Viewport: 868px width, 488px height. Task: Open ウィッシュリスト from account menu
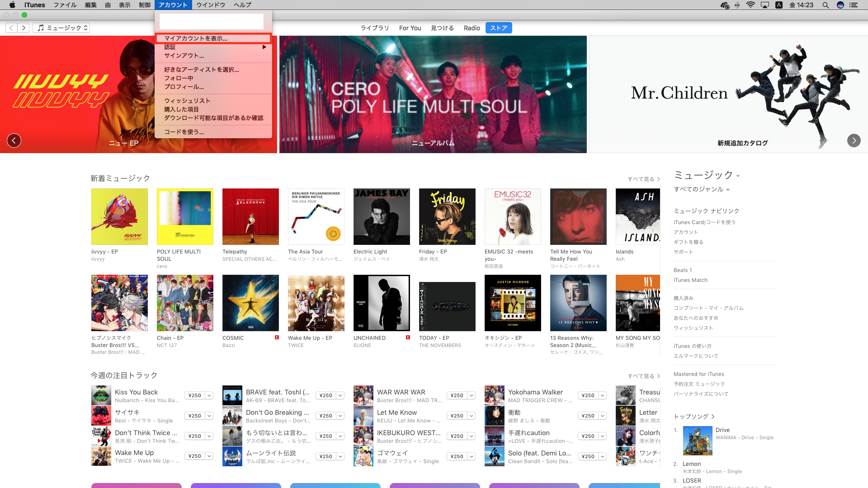[213, 101]
